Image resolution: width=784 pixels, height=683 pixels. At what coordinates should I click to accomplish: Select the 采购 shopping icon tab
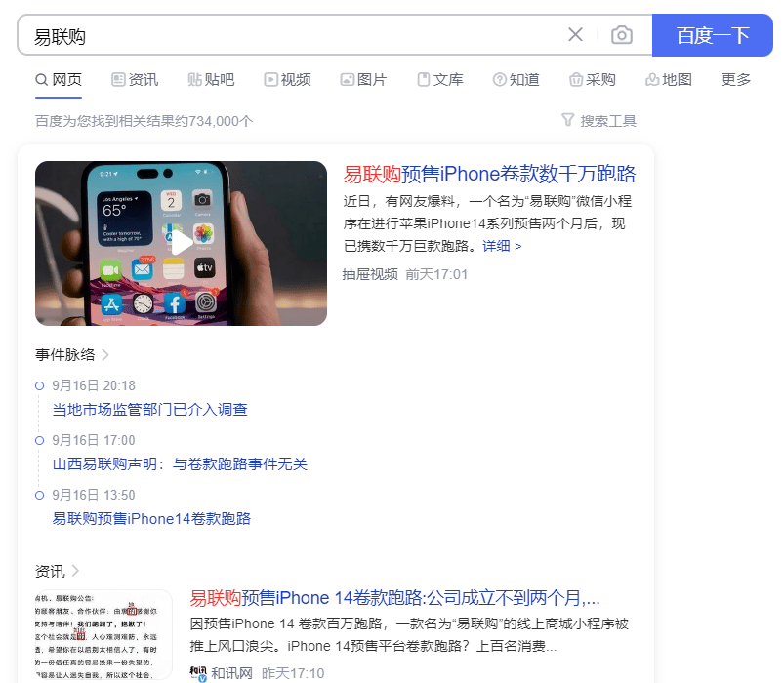[575, 79]
